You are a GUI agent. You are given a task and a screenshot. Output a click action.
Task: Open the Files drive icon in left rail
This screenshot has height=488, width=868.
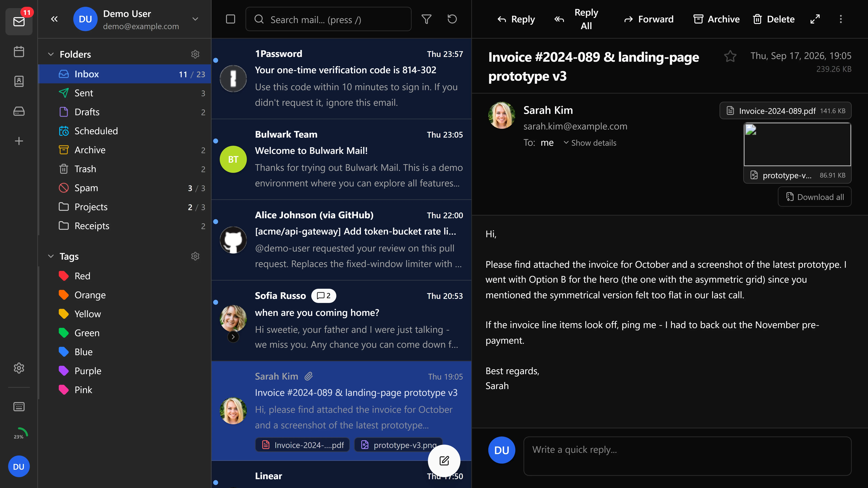(19, 111)
